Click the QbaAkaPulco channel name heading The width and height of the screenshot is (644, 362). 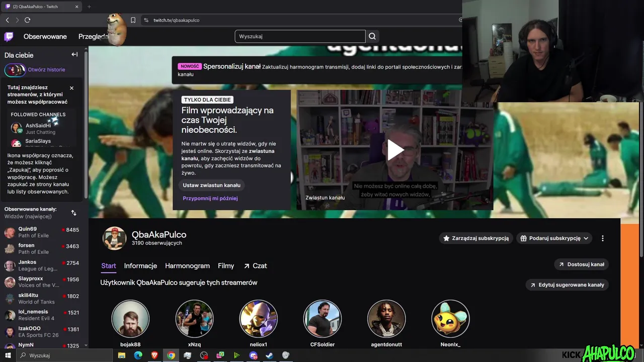coord(159,235)
